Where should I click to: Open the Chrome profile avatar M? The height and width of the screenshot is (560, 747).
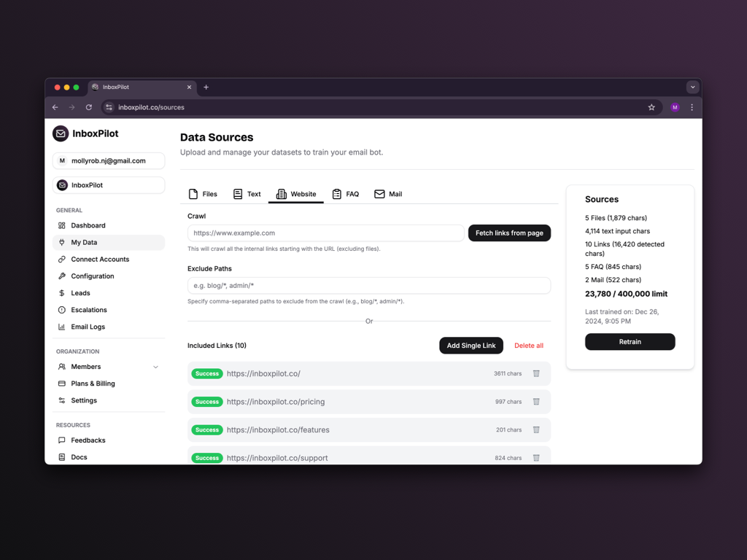click(x=675, y=108)
